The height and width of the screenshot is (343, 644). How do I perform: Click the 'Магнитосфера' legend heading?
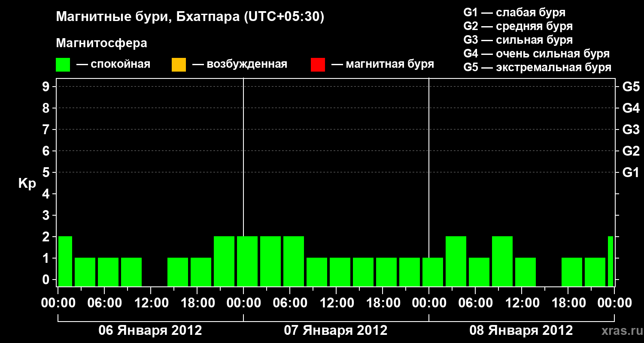102,43
